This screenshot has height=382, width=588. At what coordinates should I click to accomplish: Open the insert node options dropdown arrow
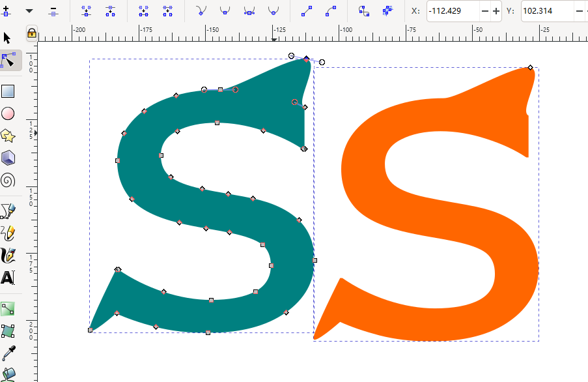29,11
